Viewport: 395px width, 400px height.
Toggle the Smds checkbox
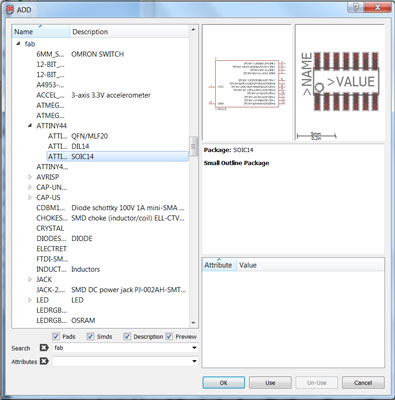click(90, 336)
